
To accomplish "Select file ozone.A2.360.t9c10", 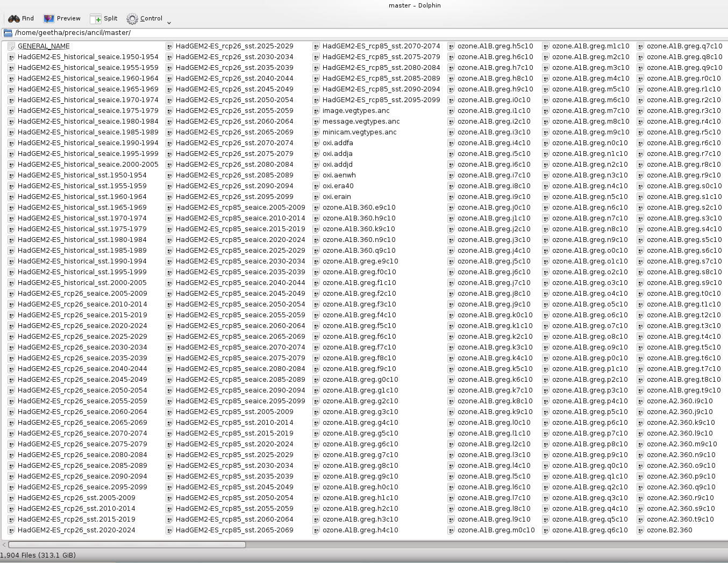I will 680,519.
